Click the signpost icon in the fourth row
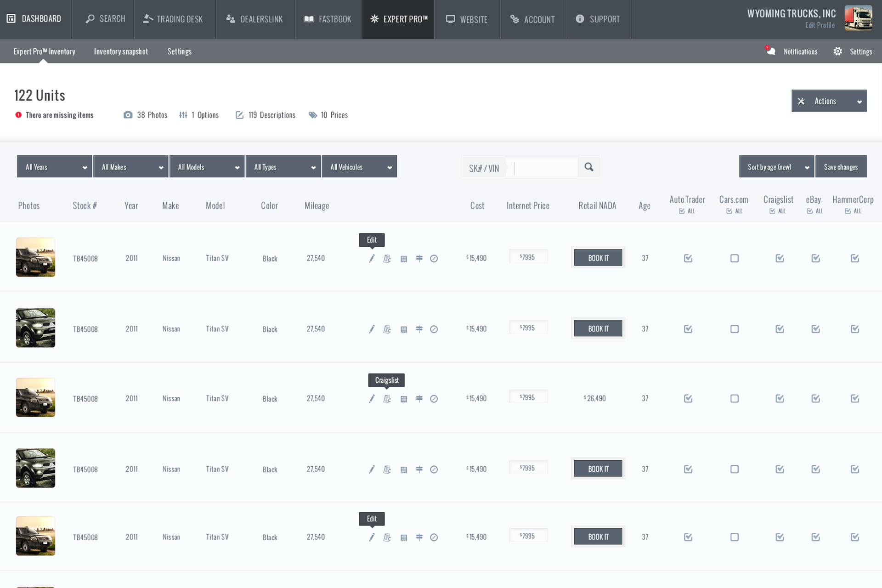The image size is (882, 588). point(419,469)
